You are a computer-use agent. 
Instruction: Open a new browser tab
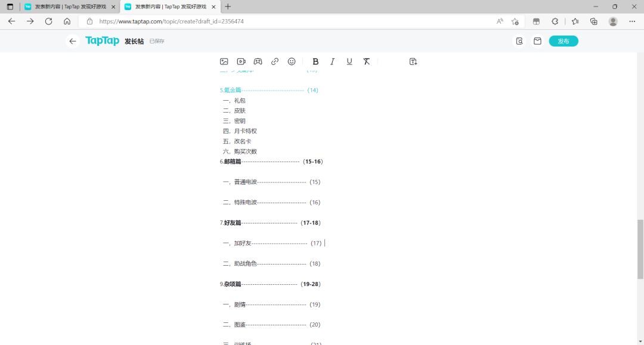point(228,7)
